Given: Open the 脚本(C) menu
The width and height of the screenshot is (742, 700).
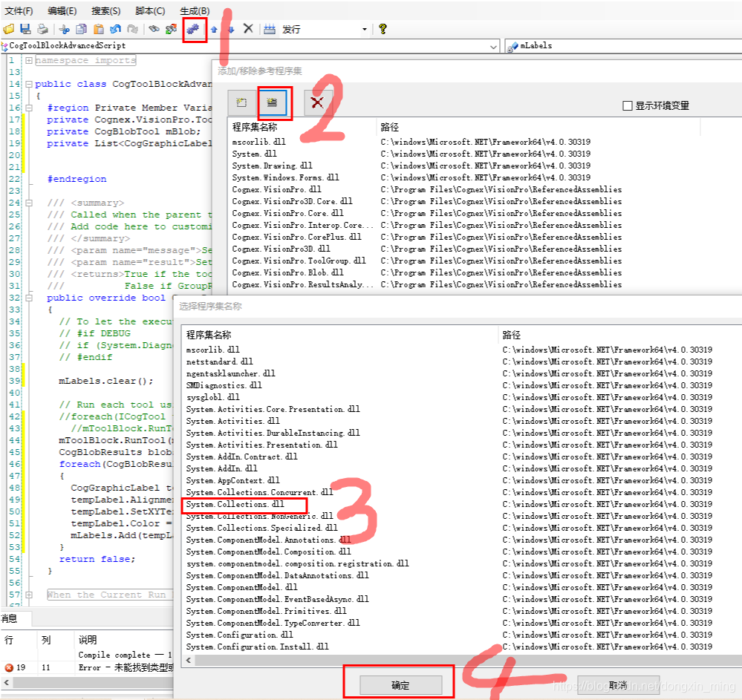Looking at the screenshot, I should tap(150, 11).
